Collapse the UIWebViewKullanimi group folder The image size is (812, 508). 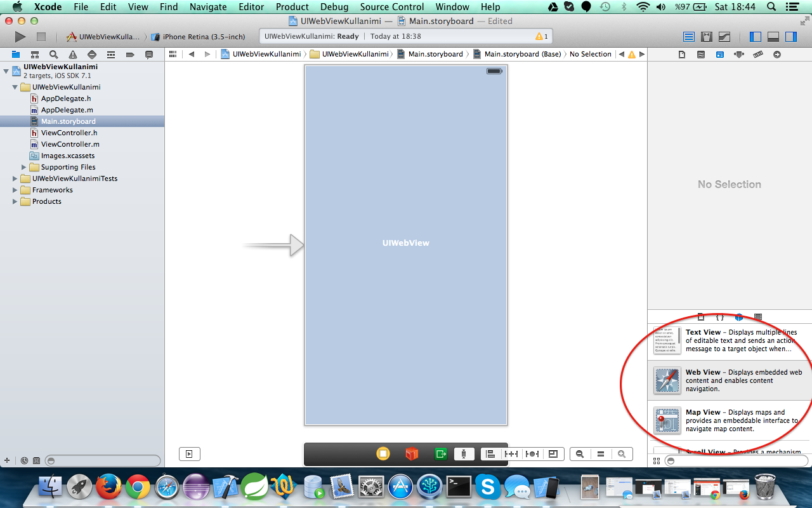point(15,87)
